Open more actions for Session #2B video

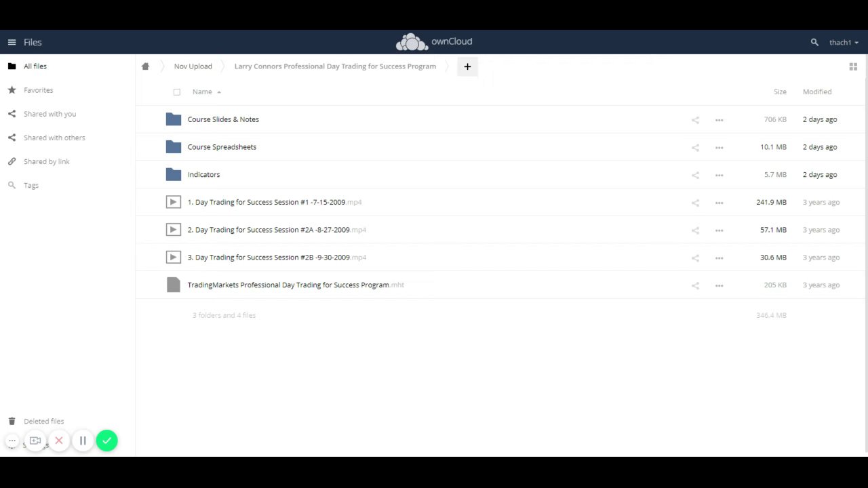tap(719, 258)
